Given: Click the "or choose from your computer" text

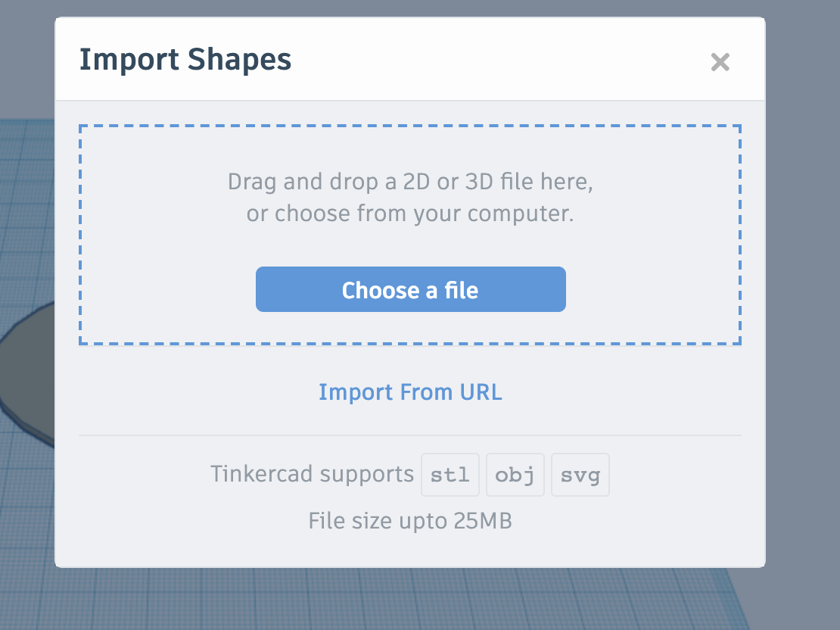Looking at the screenshot, I should [410, 214].
